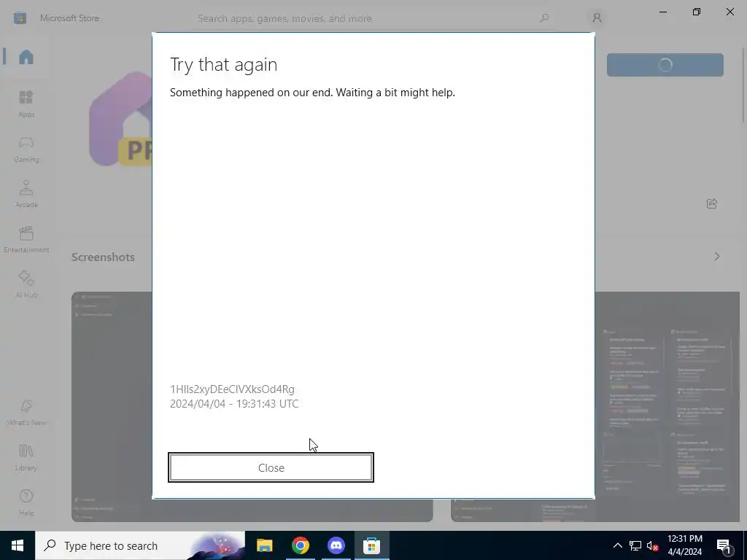Open the Windows Start menu
This screenshot has width=747, height=560.
tap(18, 545)
